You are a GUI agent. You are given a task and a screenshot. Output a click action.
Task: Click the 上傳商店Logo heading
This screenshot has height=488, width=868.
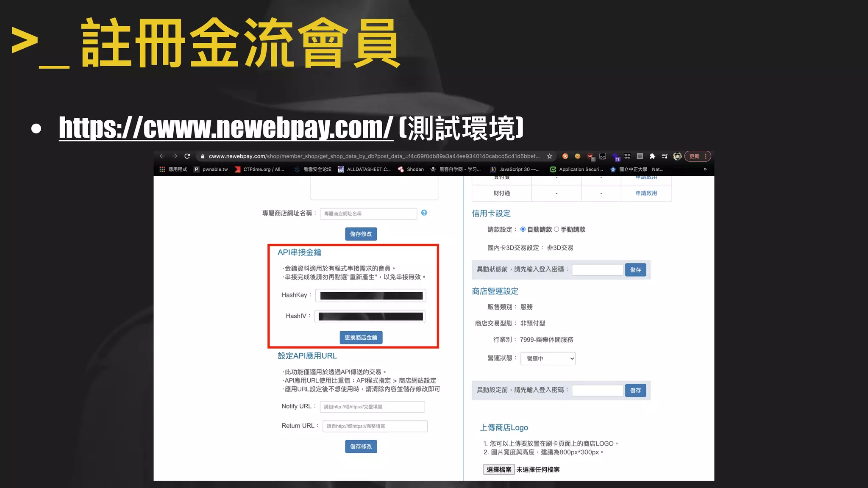504,427
